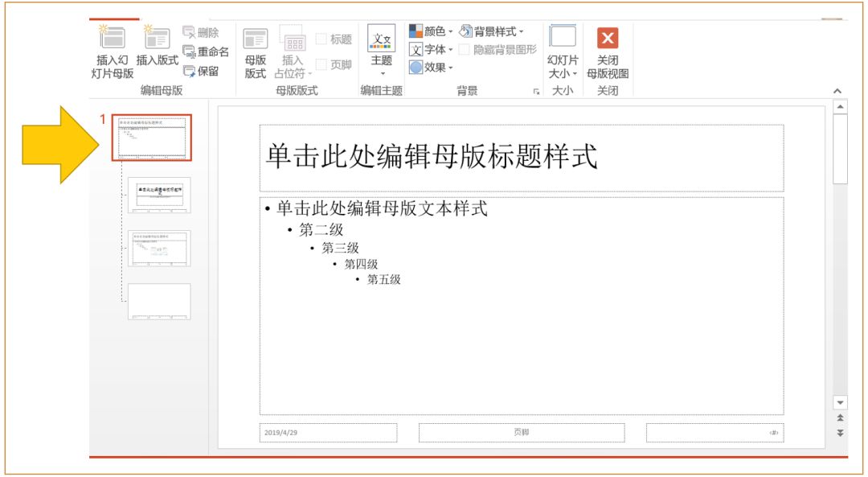The height and width of the screenshot is (477, 868).
Task: Open the Background Styles dropdown
Action: (x=491, y=31)
